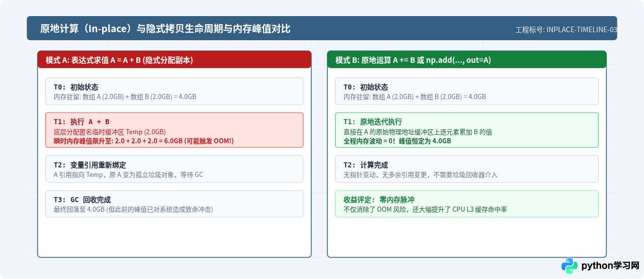Click the title 原地计算（In-place）与隐式拷贝生命周期与内存峰值对比
The image size is (644, 279).
click(x=166, y=29)
